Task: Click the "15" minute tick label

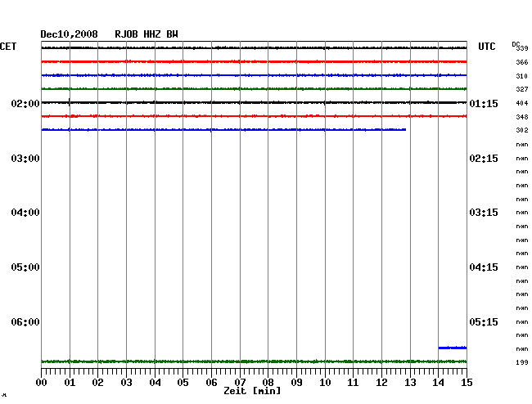Action: [467, 383]
